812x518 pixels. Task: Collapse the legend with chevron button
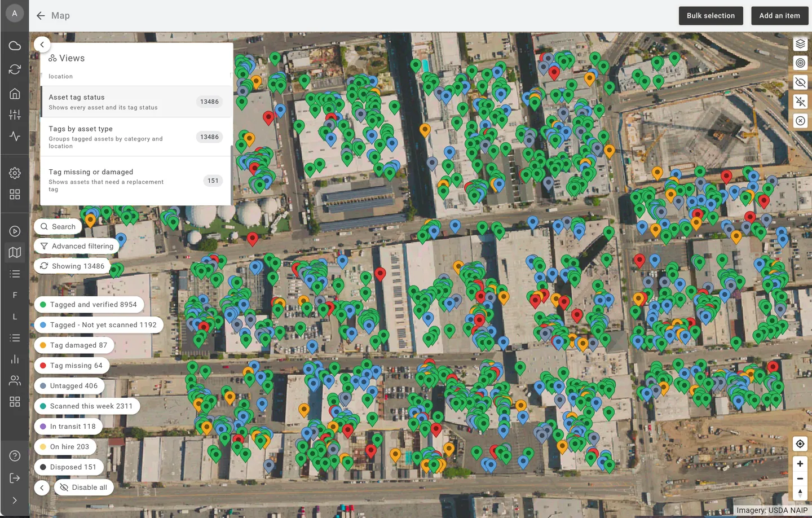(42, 488)
